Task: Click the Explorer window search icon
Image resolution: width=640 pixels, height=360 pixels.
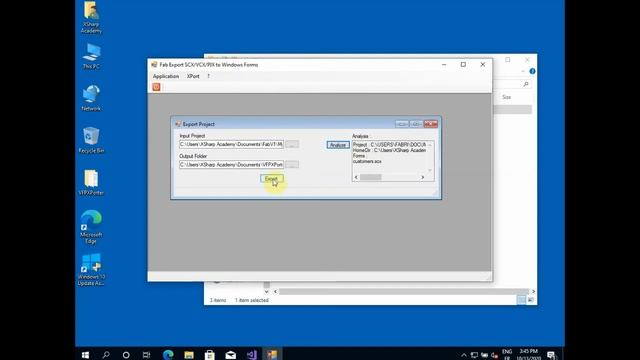Action: 526,84
